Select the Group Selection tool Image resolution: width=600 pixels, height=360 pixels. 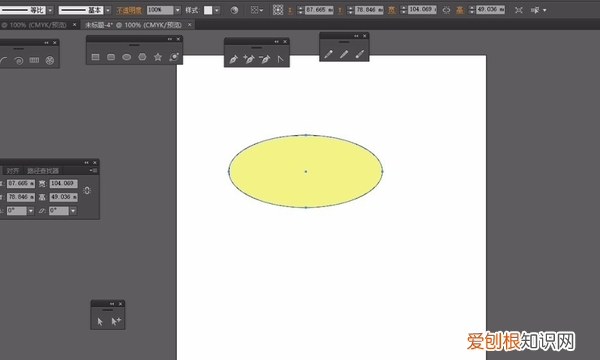[x=116, y=321]
